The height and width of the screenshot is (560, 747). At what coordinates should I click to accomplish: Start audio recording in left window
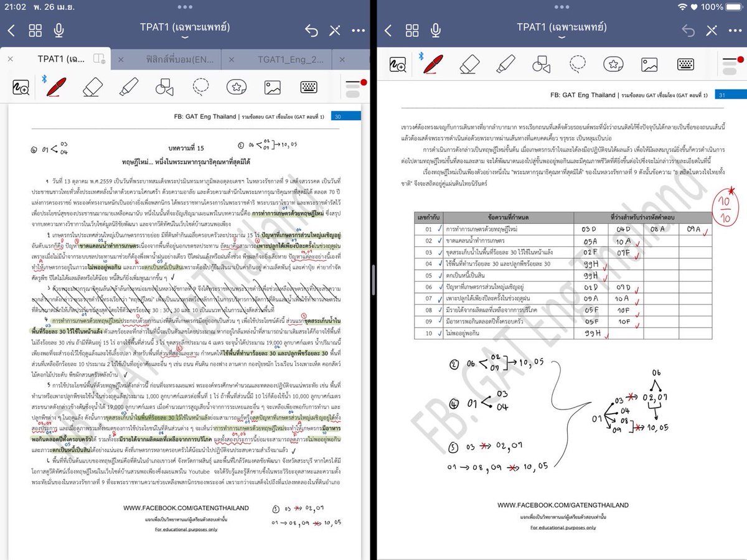tap(59, 30)
